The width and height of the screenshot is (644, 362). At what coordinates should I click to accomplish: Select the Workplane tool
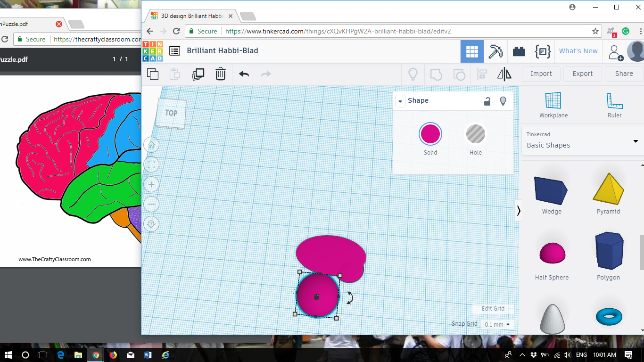click(553, 105)
